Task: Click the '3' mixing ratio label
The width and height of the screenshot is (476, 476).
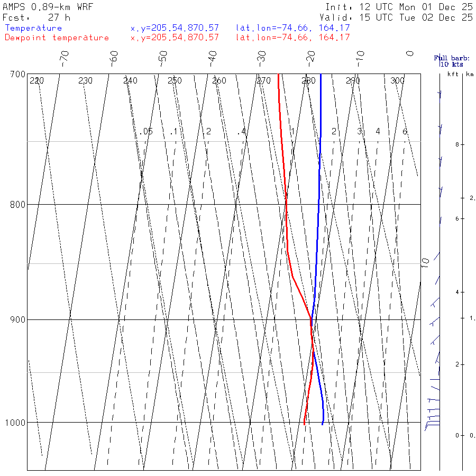Action: (360, 132)
